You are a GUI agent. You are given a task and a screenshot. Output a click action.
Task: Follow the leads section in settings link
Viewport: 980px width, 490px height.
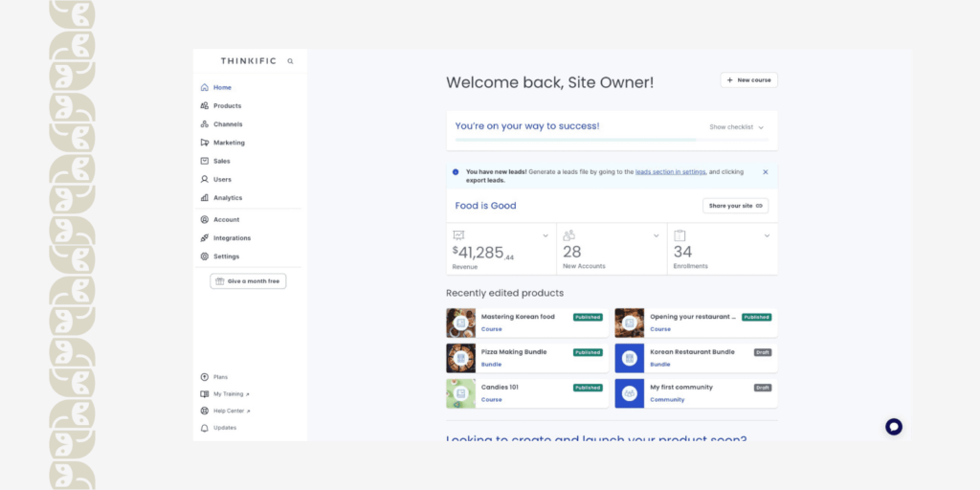coord(670,172)
